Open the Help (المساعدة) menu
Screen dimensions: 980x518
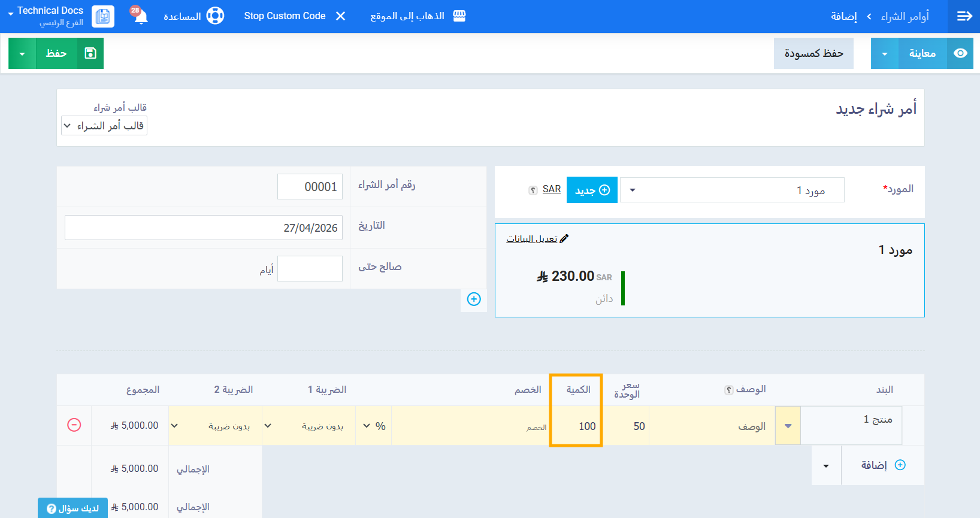193,16
